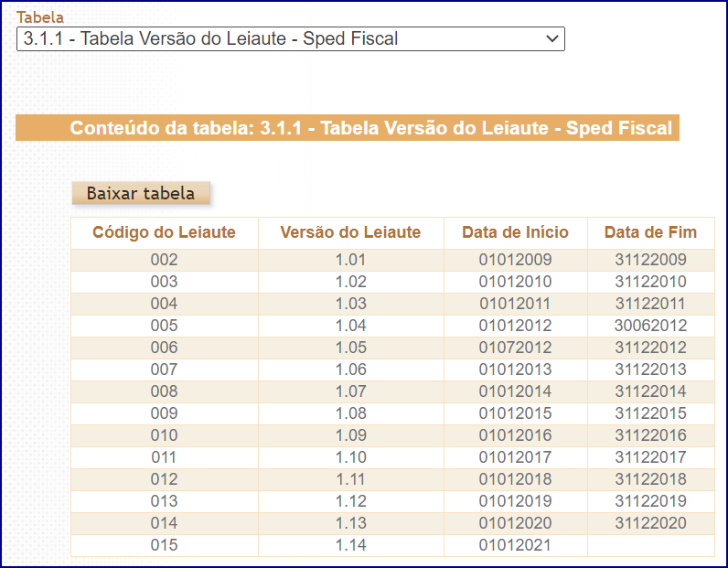Click end date 31122010
This screenshot has height=568, width=728.
[651, 282]
